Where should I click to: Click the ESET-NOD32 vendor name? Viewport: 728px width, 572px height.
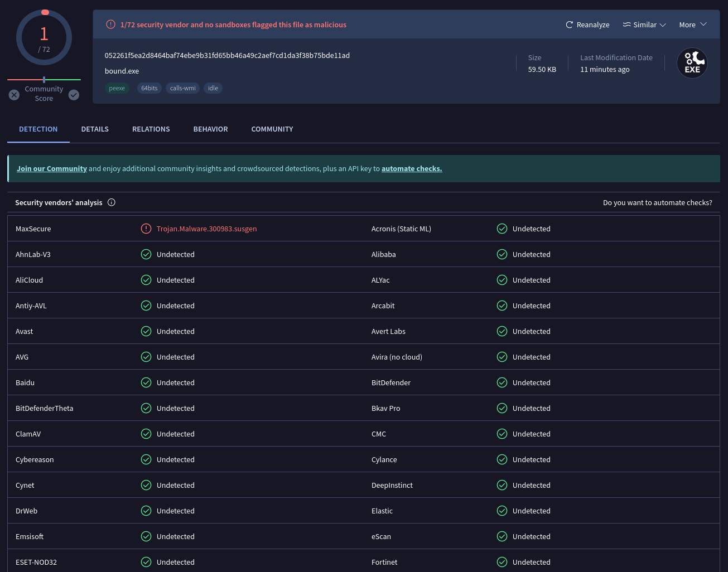pyautogui.click(x=36, y=562)
